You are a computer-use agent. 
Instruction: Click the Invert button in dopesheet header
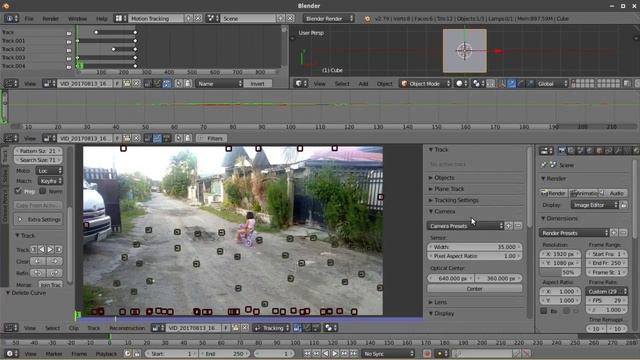click(x=258, y=84)
